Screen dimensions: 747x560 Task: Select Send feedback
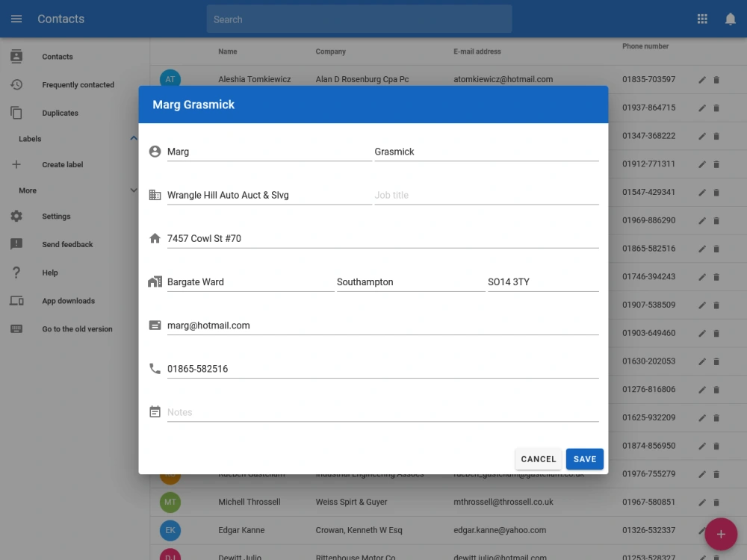67,244
